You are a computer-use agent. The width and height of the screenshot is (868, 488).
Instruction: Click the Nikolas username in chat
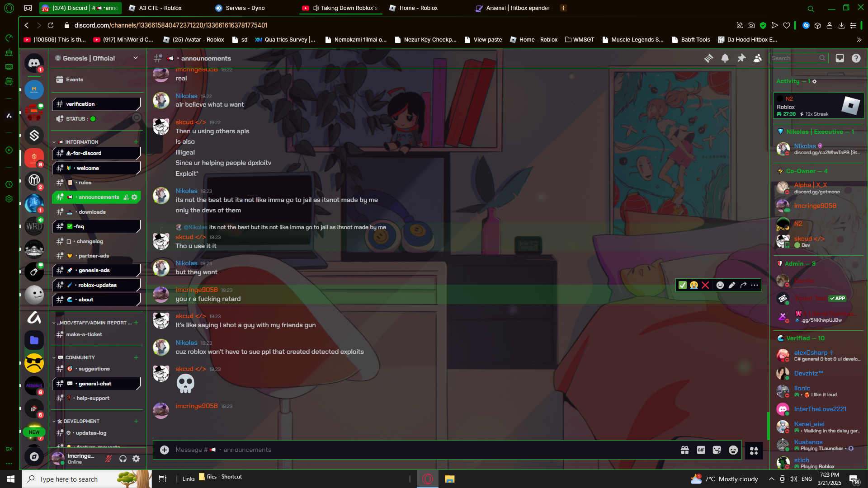[186, 96]
